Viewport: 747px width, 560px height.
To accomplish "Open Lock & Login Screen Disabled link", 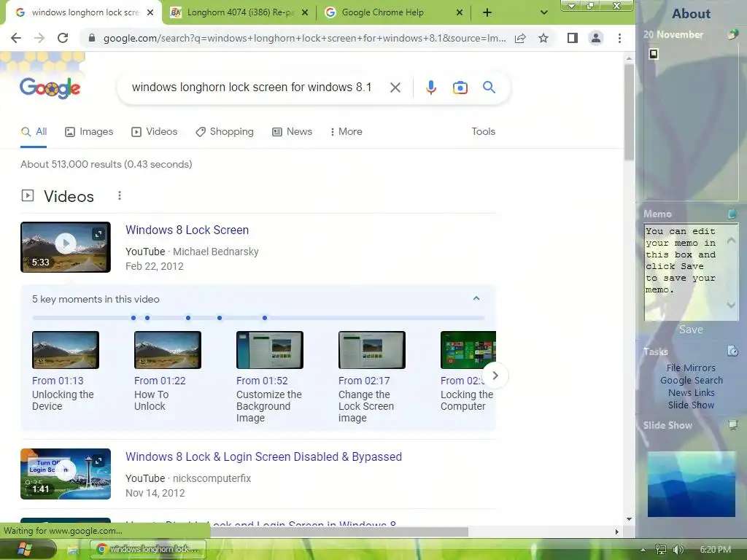I will click(263, 456).
